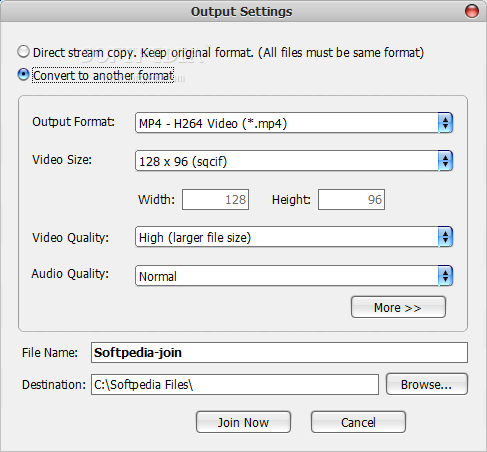Click the Width input field
Screen dimensions: 487x452
pos(215,200)
